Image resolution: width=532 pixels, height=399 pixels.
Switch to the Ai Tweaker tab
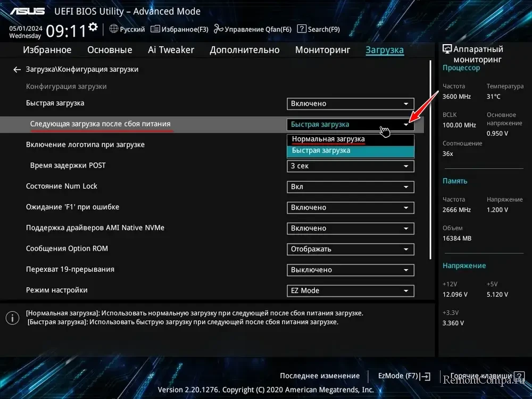tap(171, 50)
